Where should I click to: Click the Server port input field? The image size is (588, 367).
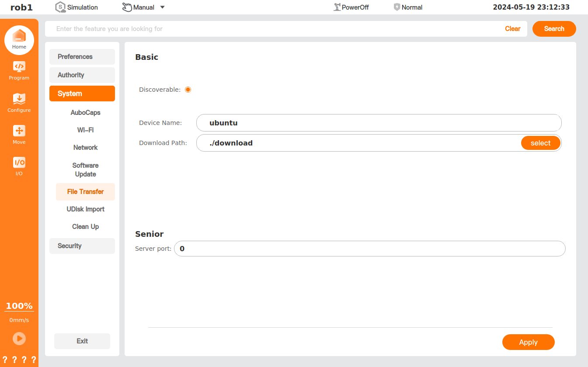[369, 249]
